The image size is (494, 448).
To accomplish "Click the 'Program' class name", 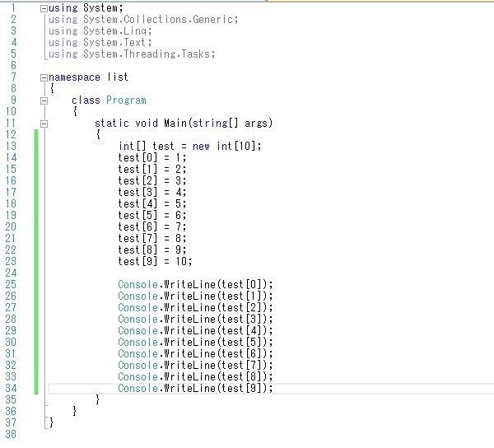I will 126,100.
